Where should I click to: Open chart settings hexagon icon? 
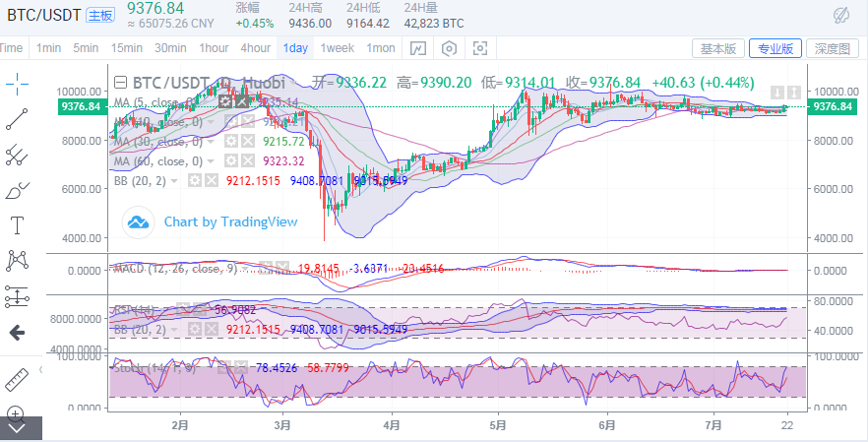pos(450,48)
